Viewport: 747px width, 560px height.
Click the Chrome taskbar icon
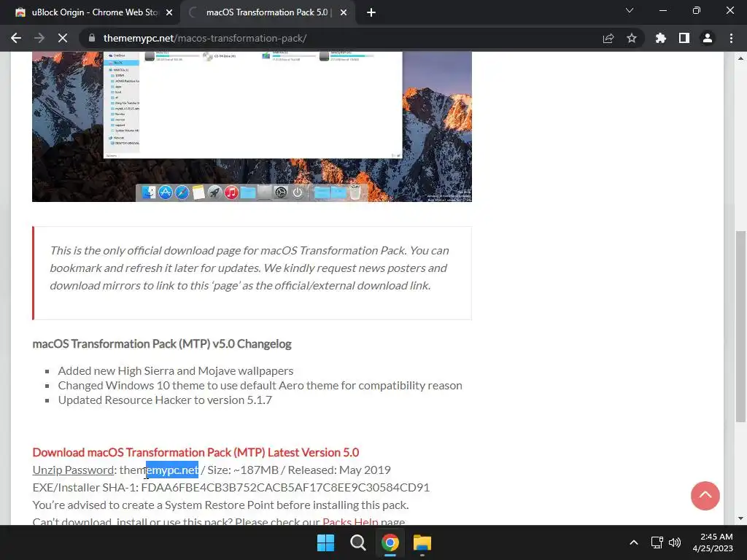tap(390, 542)
